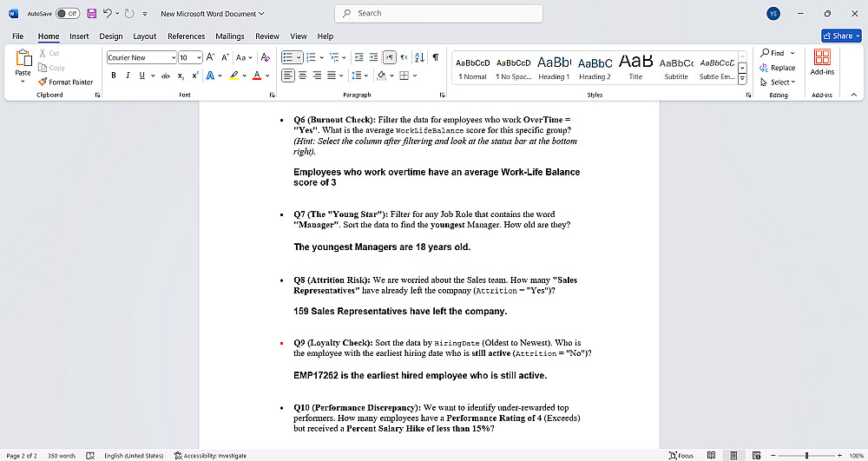Image resolution: width=868 pixels, height=461 pixels.
Task: Clear all formatting
Action: [x=266, y=57]
